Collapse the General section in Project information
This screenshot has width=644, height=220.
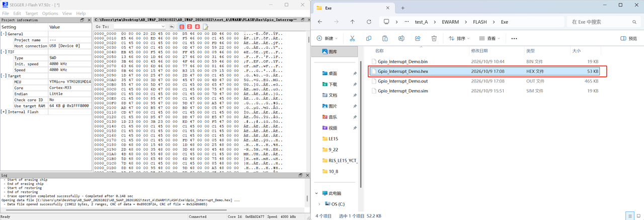4,34
